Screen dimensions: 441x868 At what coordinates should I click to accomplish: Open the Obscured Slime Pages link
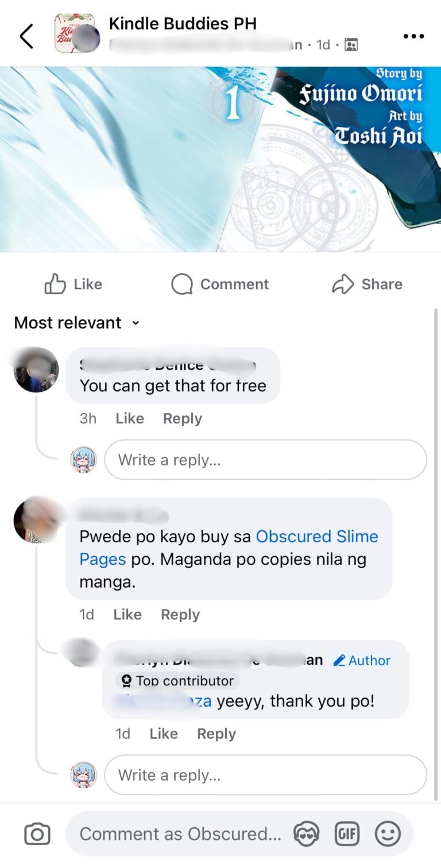click(229, 547)
